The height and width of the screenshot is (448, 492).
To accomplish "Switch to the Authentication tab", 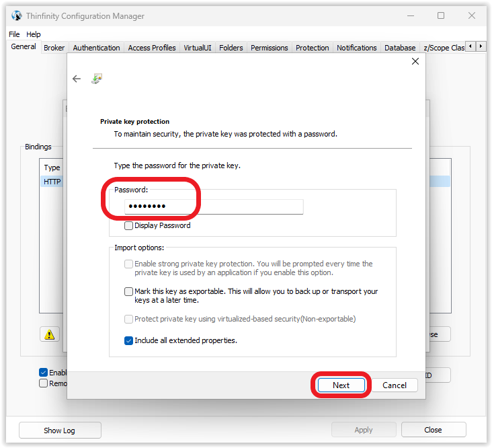I will (96, 48).
